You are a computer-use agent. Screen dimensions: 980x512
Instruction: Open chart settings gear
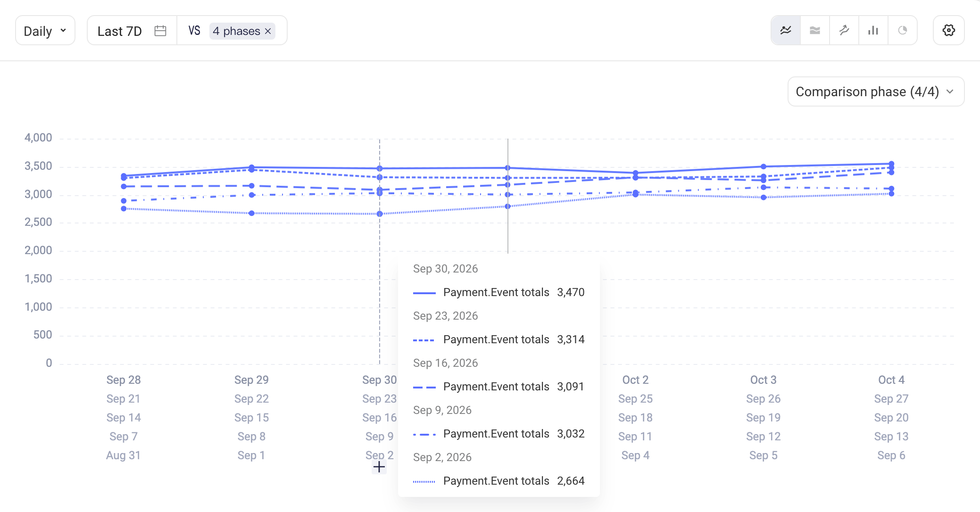click(x=949, y=31)
